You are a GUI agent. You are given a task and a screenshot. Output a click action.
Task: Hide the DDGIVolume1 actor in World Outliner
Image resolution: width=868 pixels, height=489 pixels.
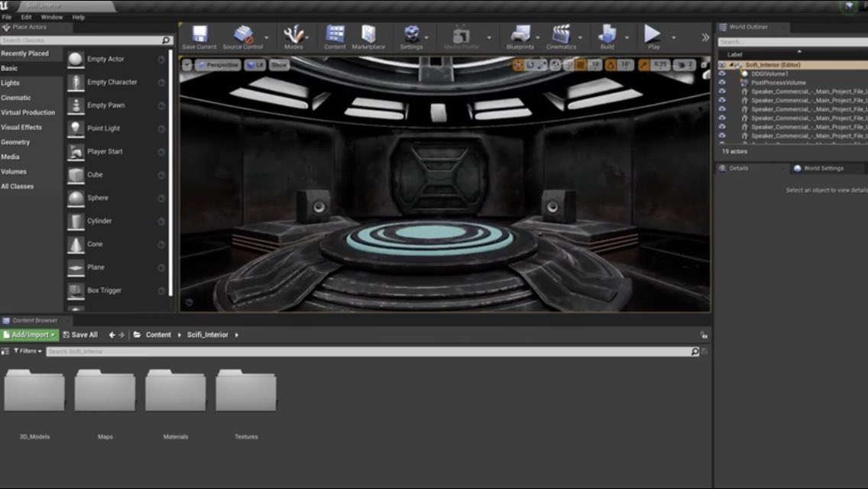(x=722, y=74)
